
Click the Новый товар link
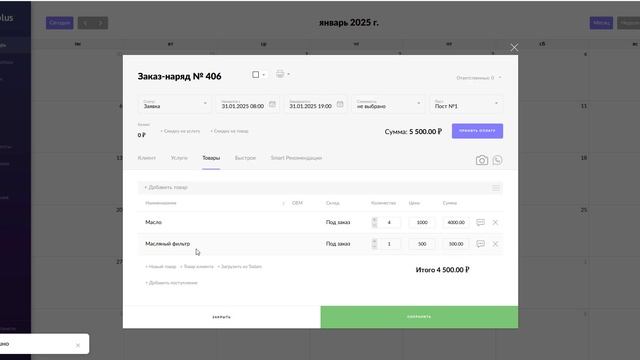[x=161, y=267]
